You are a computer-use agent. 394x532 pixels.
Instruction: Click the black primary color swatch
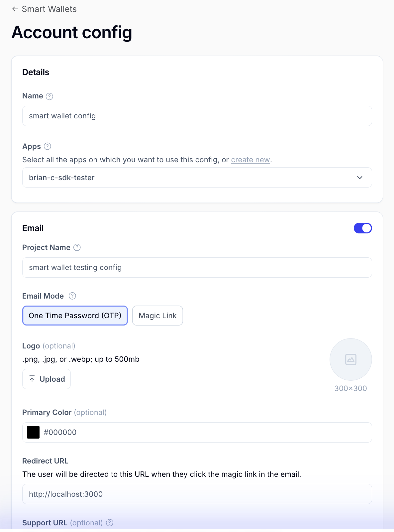[33, 432]
